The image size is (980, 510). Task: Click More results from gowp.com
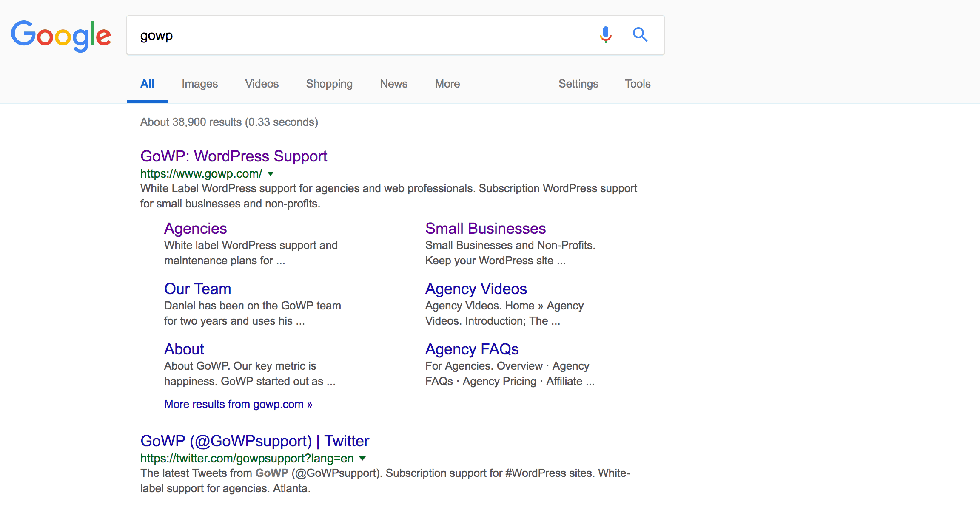[238, 404]
